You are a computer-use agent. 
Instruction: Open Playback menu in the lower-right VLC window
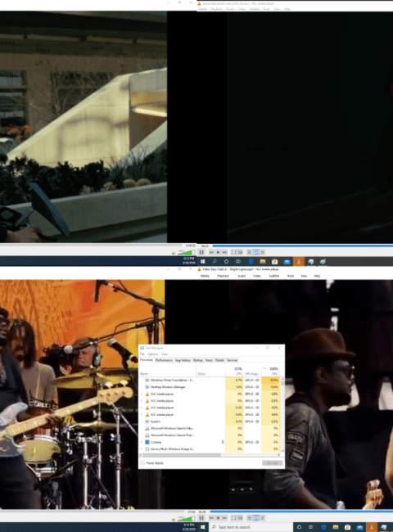[223, 276]
